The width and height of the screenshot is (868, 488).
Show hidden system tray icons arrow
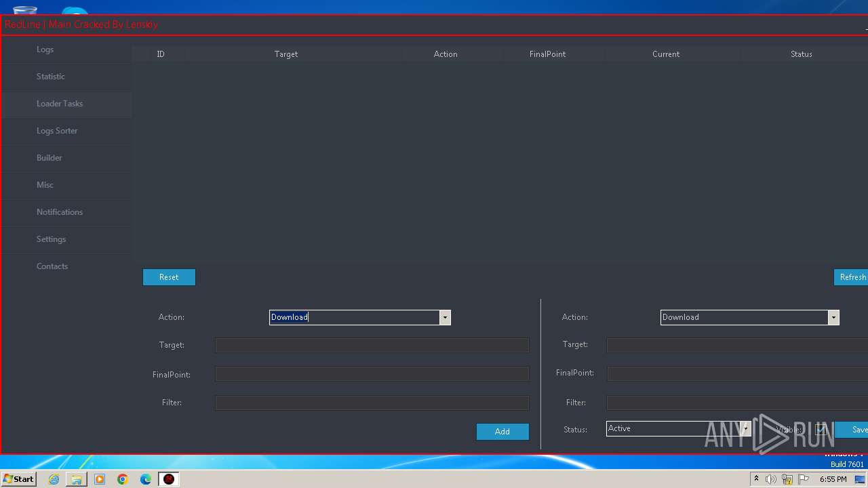(756, 479)
